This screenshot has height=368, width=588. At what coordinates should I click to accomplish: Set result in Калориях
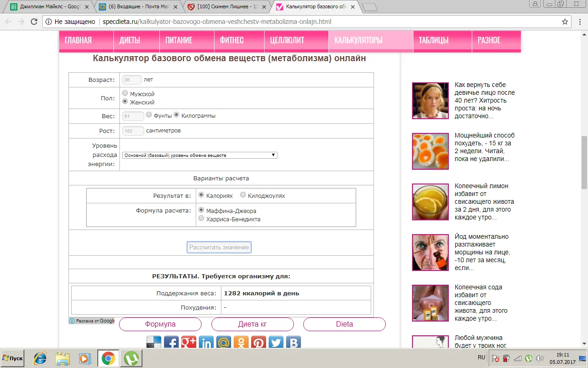[201, 195]
